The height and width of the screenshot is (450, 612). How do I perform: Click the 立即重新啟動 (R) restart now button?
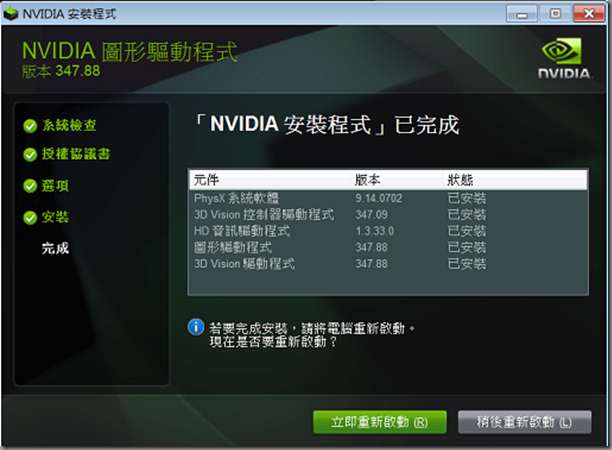pyautogui.click(x=380, y=422)
